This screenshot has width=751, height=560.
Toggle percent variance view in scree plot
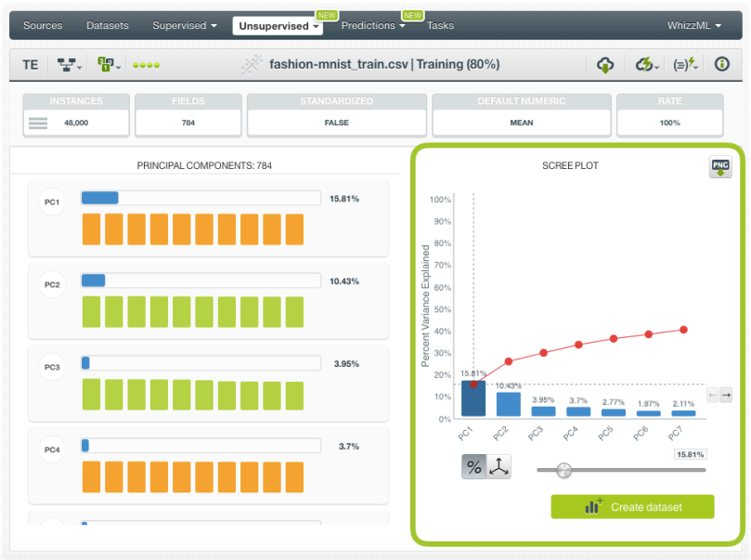(x=473, y=468)
